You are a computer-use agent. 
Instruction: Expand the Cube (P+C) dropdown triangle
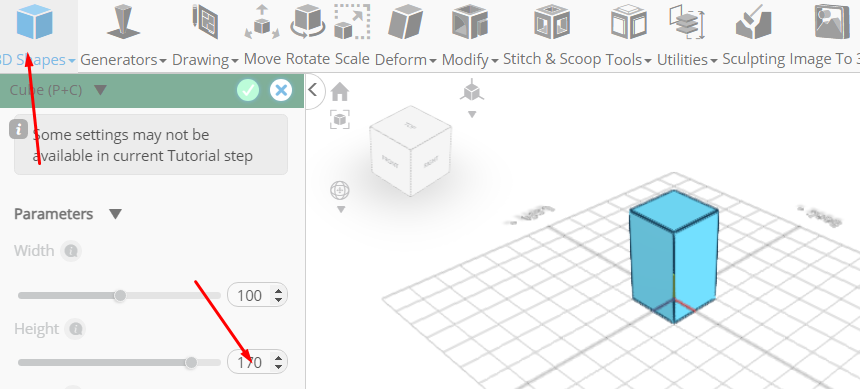100,89
